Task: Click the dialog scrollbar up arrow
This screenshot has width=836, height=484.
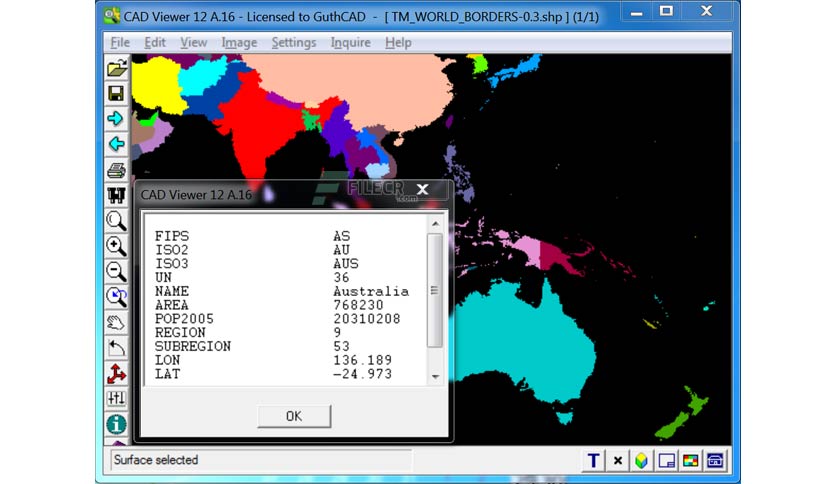Action: tap(436, 224)
